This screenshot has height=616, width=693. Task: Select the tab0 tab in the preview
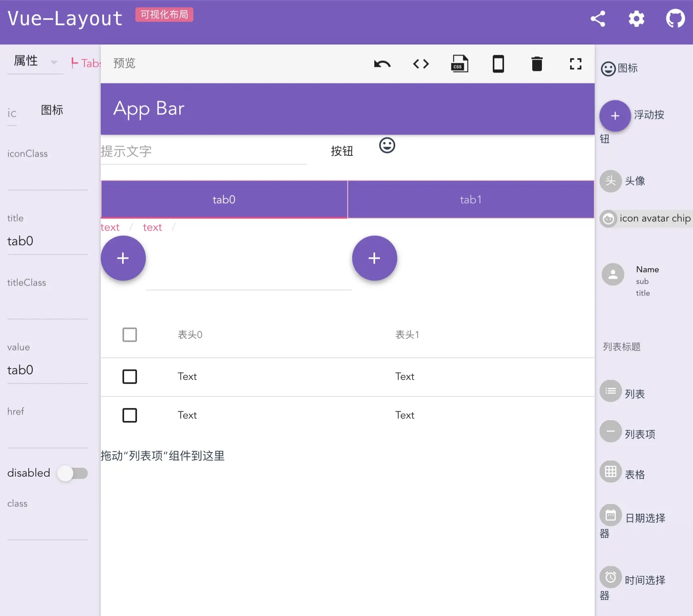224,199
